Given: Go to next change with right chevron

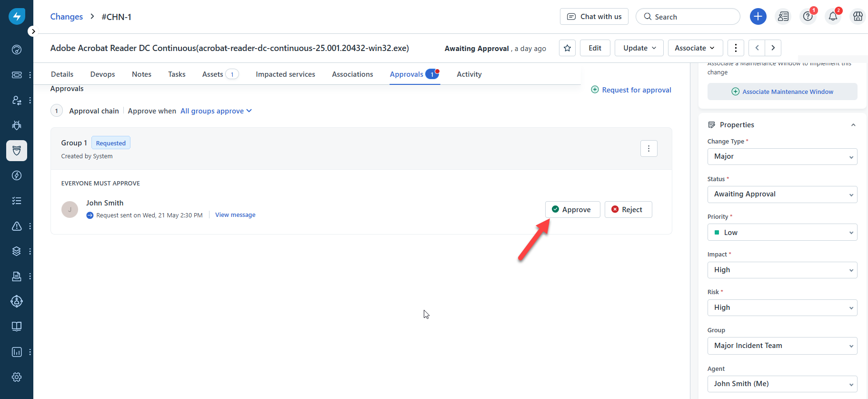Looking at the screenshot, I should [x=773, y=48].
